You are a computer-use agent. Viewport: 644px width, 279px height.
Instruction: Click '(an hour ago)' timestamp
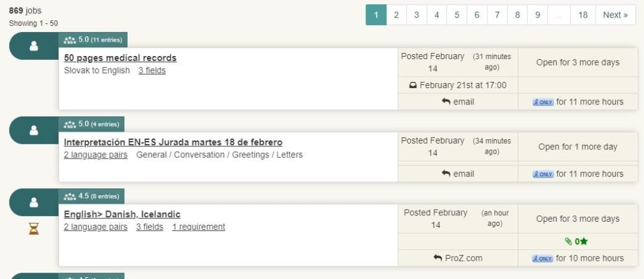(495, 218)
